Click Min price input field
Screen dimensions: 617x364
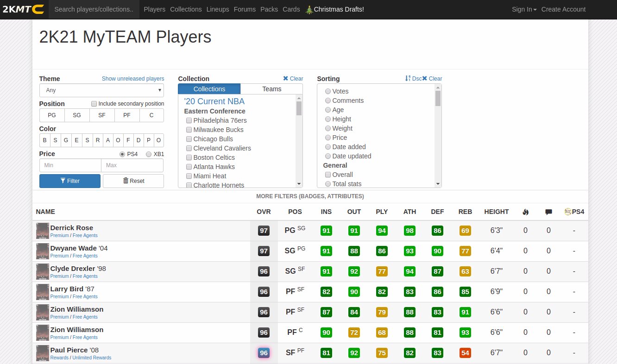coord(70,165)
